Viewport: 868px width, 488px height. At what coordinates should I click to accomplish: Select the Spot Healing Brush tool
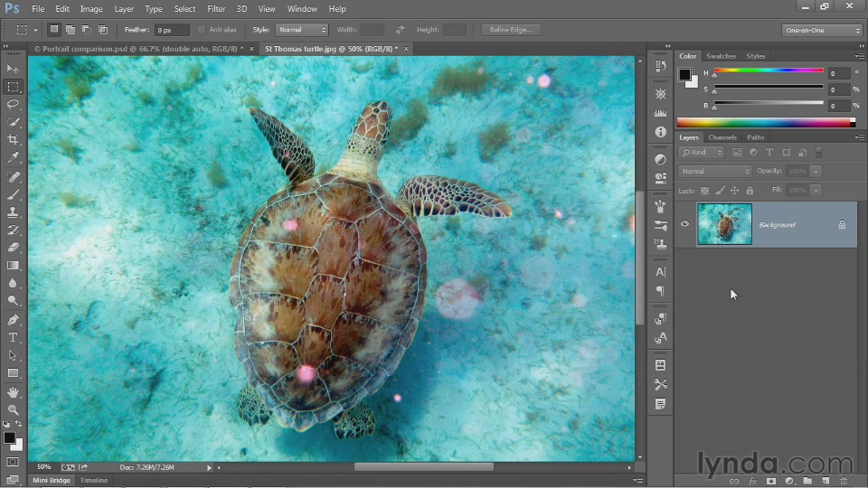(x=13, y=177)
